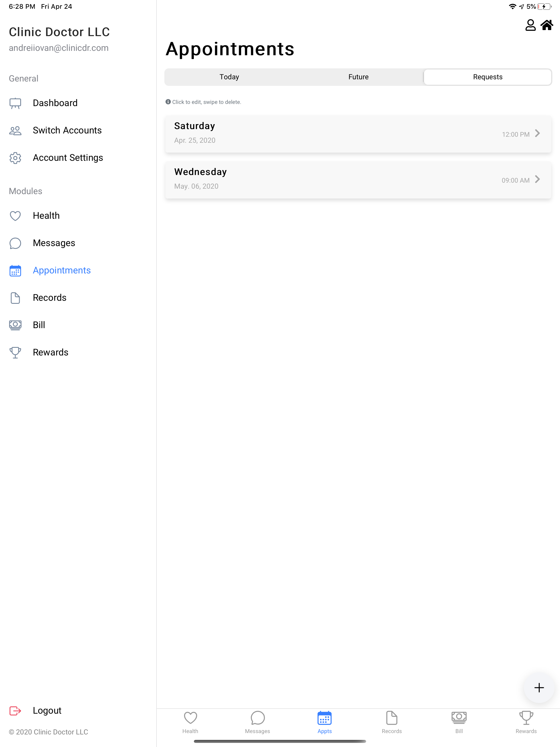Tap the info icon beside edit hint
Viewport: 560px width, 747px height.
[168, 102]
